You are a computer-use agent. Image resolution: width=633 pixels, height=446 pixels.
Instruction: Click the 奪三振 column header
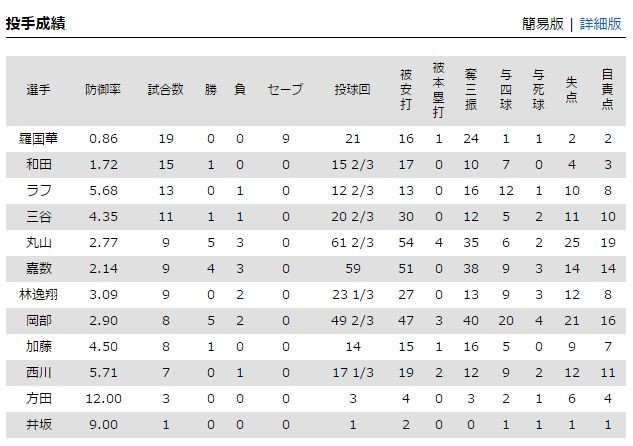point(471,89)
